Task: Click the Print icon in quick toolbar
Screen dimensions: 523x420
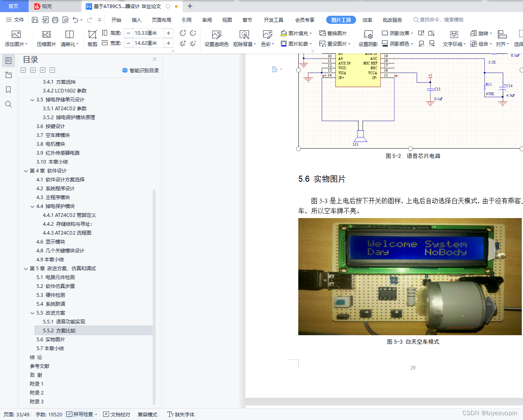Action: point(55,20)
